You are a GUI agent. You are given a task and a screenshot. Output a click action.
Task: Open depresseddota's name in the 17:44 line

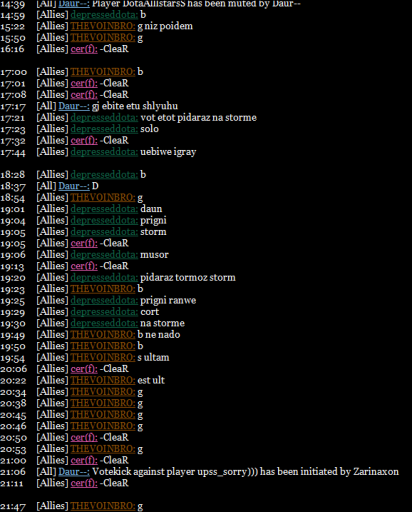(x=104, y=152)
